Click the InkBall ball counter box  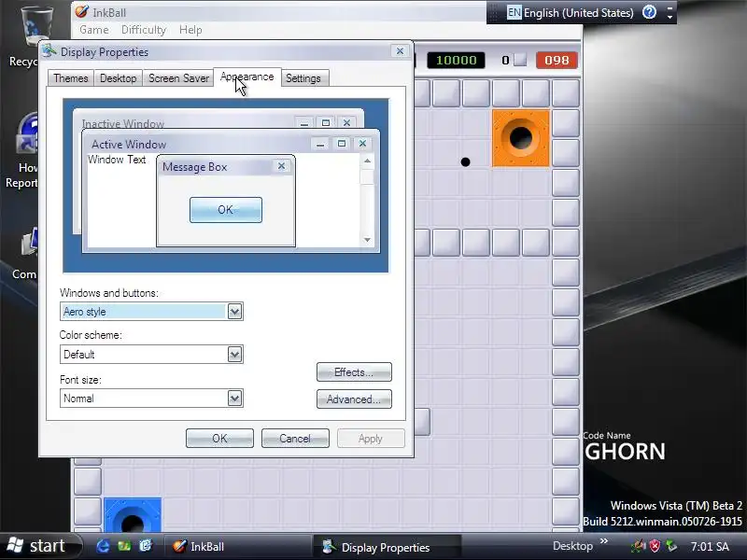tap(520, 60)
